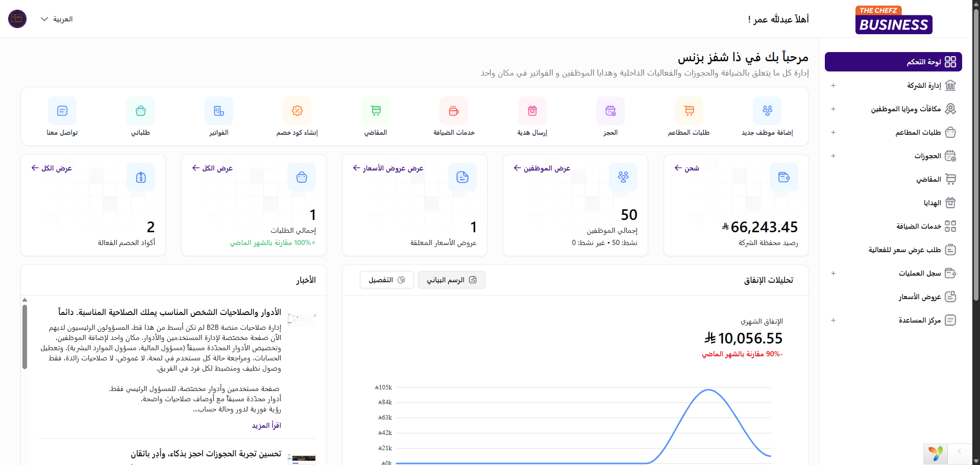Click the page vertical scrollbar

(x=976, y=156)
